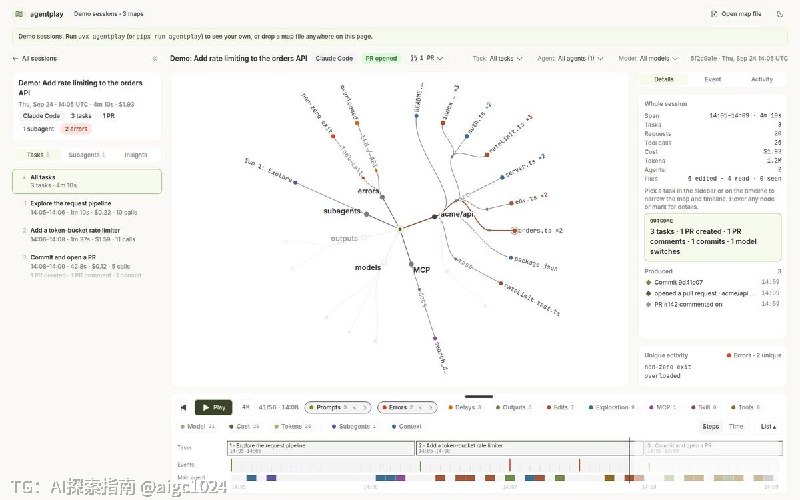Skip to start with the rewind icon
800x500 pixels.
pos(184,407)
